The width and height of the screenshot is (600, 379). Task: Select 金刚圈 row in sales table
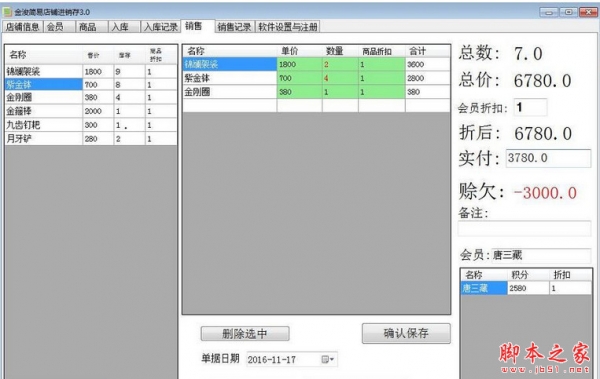pos(230,92)
